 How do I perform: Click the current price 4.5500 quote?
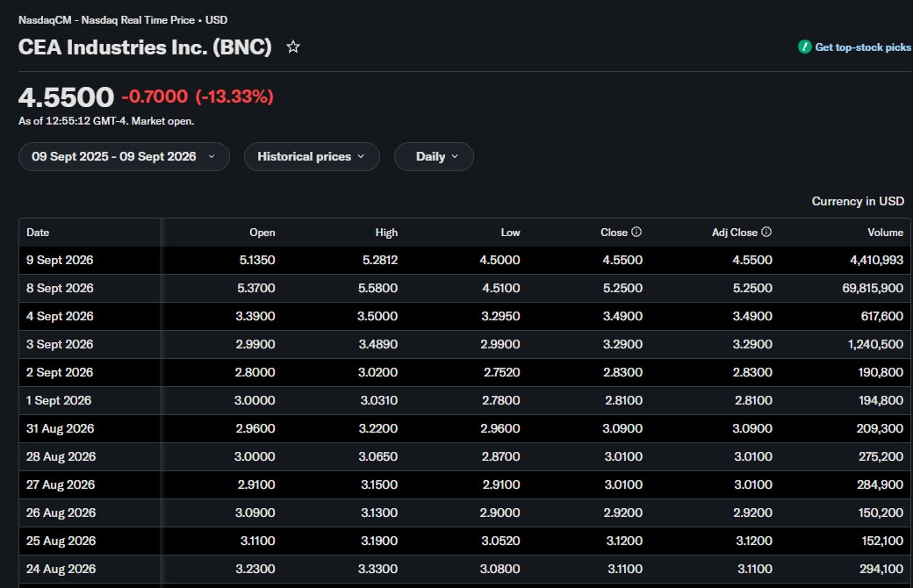click(67, 97)
